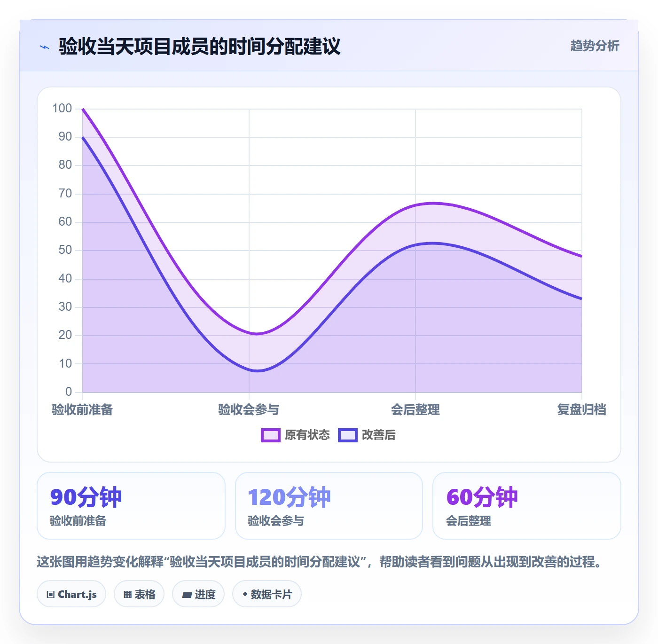Screen dimensions: 658x644
Task: Click the 趋势分析 label in the header
Action: coord(595,46)
